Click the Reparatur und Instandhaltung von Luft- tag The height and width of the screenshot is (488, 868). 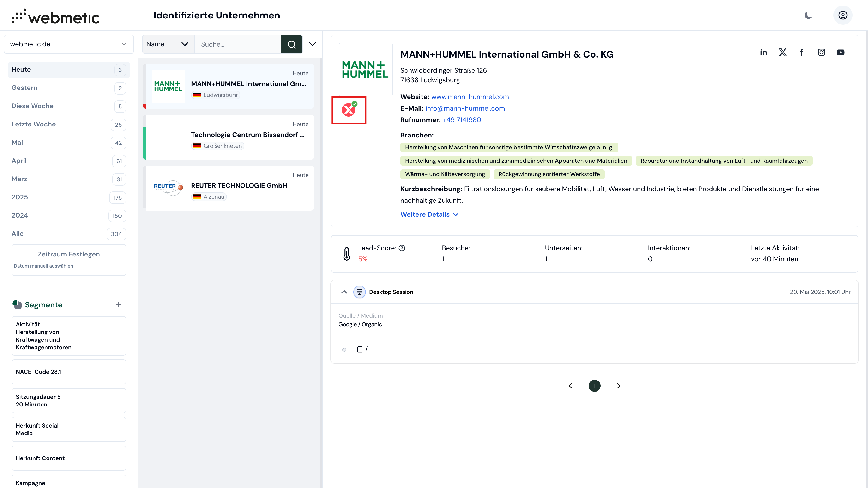coord(724,161)
